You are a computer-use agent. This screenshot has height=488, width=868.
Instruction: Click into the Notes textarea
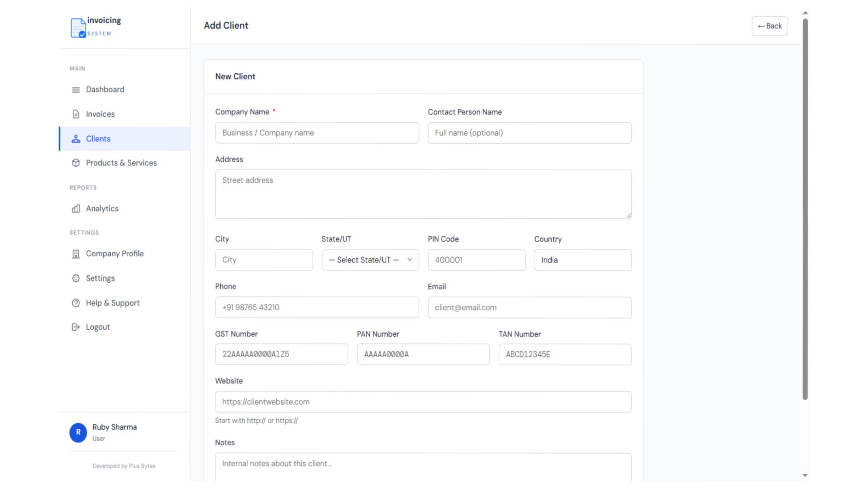[424, 467]
